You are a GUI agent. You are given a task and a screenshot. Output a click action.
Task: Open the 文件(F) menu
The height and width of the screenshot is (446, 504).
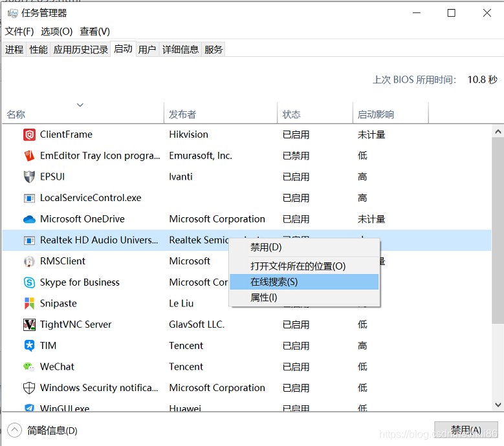pyautogui.click(x=19, y=32)
